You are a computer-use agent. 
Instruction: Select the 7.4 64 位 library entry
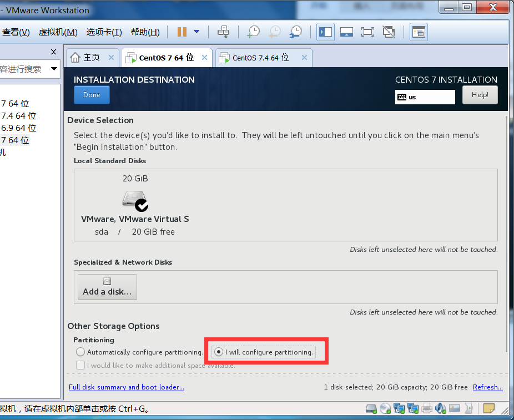click(18, 115)
